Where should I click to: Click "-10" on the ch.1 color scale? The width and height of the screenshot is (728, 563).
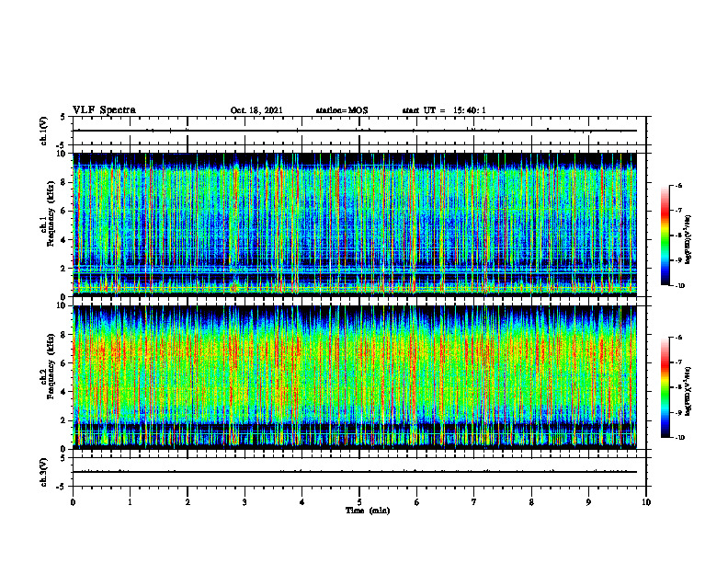[x=680, y=286]
